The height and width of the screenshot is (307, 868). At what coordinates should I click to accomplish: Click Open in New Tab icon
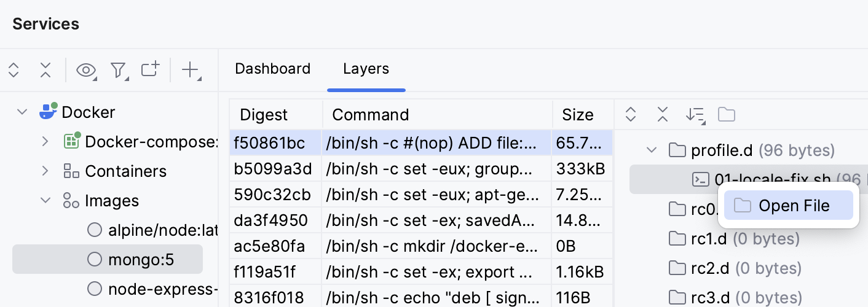150,69
